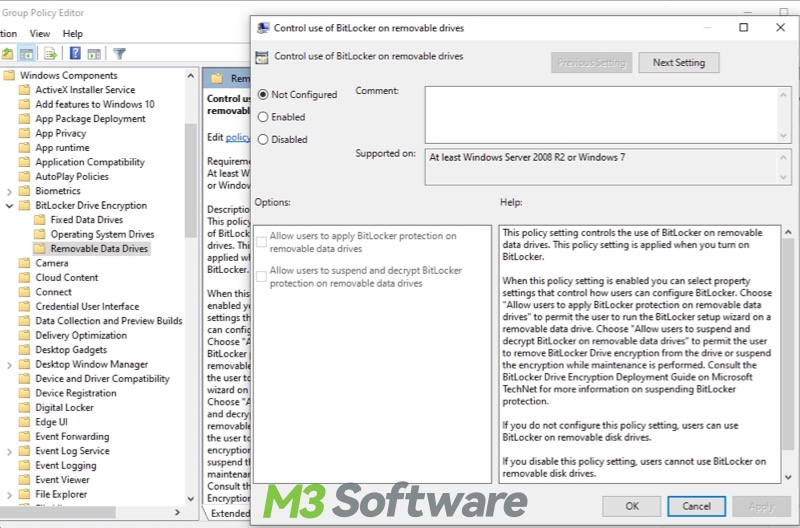This screenshot has width=800, height=528.
Task: Click the tree pane scroll up arrow
Action: tap(191, 76)
